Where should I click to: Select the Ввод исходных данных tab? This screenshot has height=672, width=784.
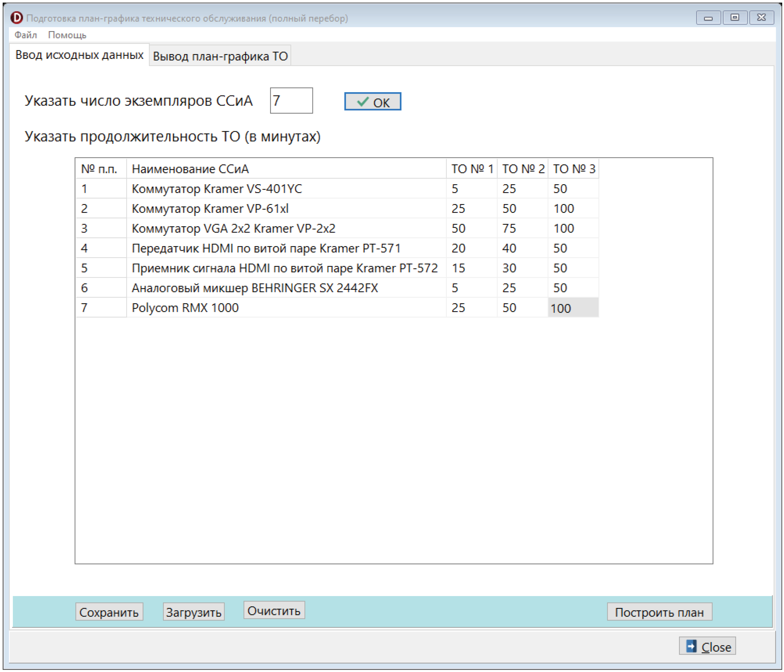click(79, 55)
